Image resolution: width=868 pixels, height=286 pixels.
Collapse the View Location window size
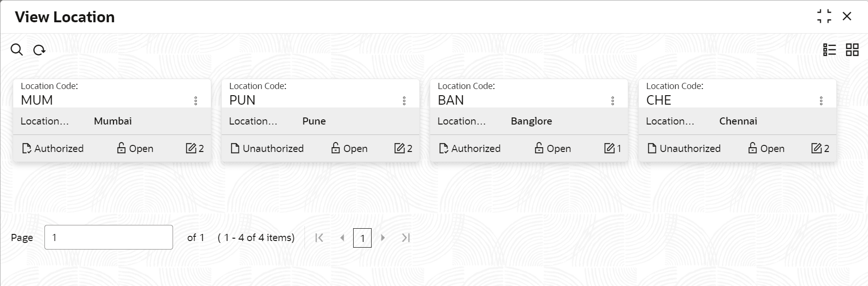[824, 17]
